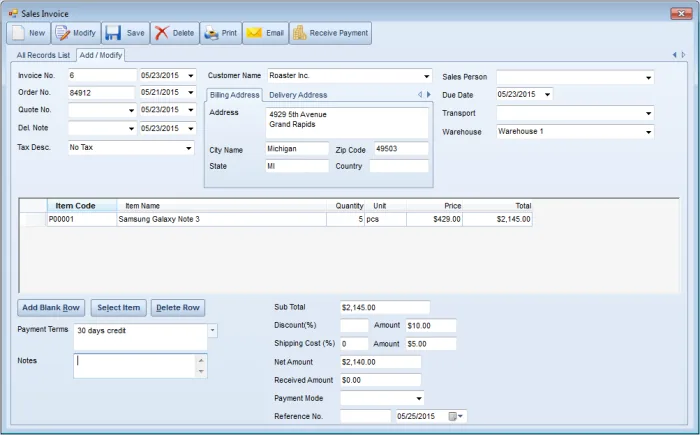Expand the Warehouse 1 dropdown
The image size is (700, 435).
pos(648,132)
